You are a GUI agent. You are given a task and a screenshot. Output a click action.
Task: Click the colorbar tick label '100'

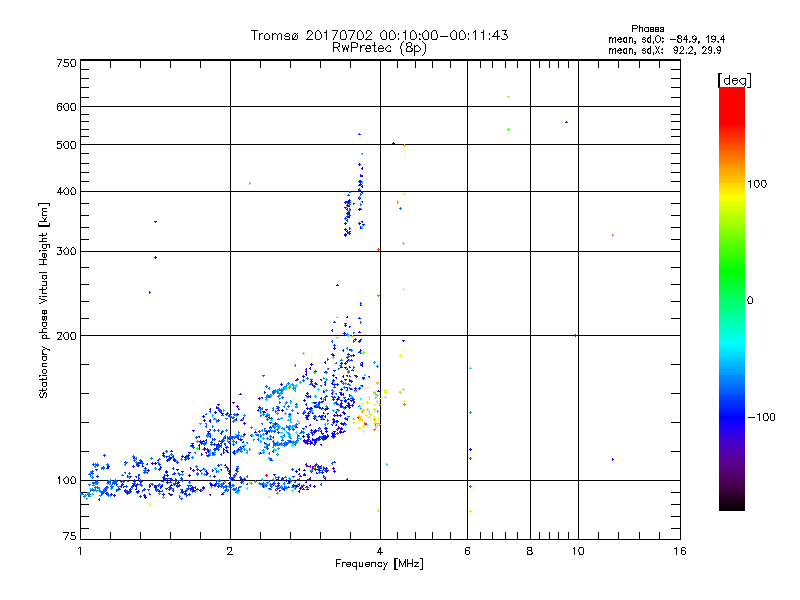[x=757, y=184]
